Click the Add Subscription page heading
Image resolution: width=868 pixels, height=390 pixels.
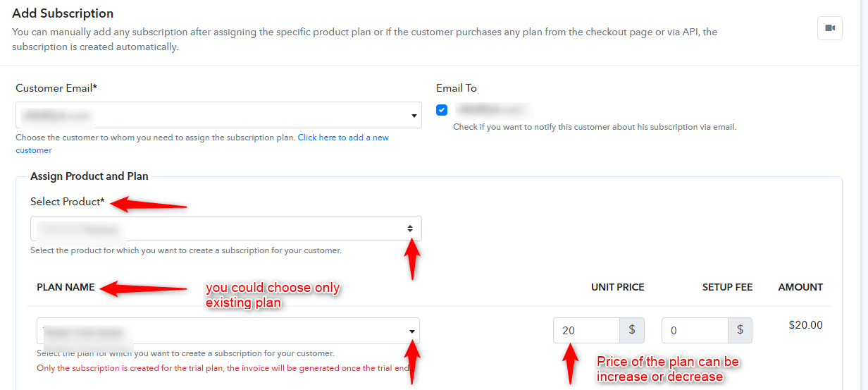(63, 13)
